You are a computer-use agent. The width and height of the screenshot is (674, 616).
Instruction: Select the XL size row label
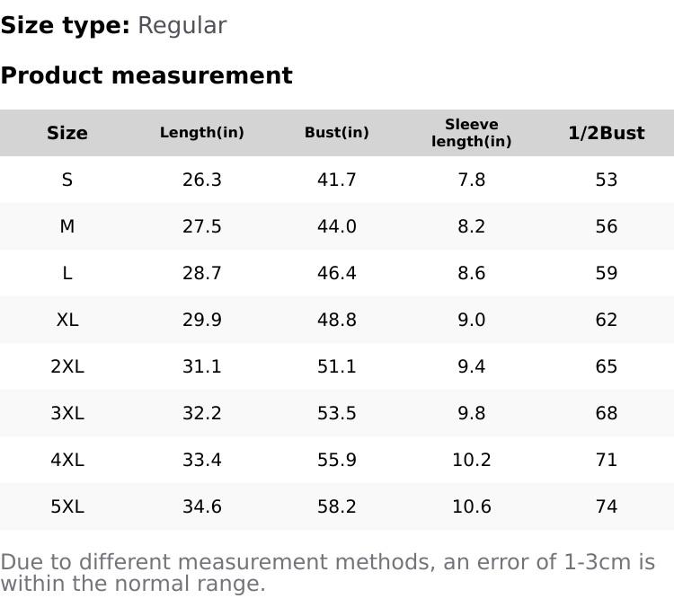[x=67, y=320]
